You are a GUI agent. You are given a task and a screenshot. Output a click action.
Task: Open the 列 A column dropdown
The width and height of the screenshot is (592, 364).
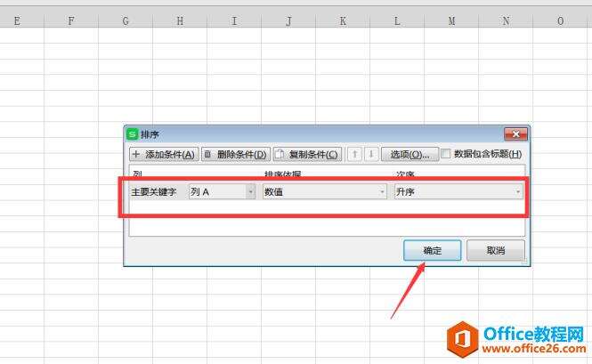[222, 192]
